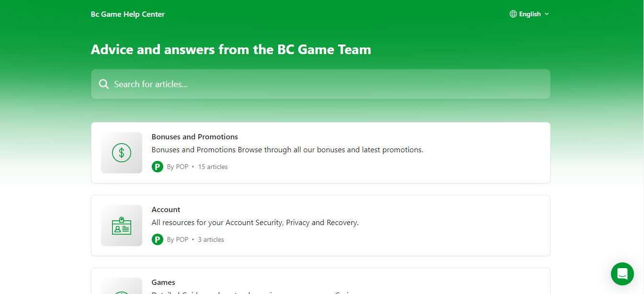Click the chevron next to English

pos(547,14)
